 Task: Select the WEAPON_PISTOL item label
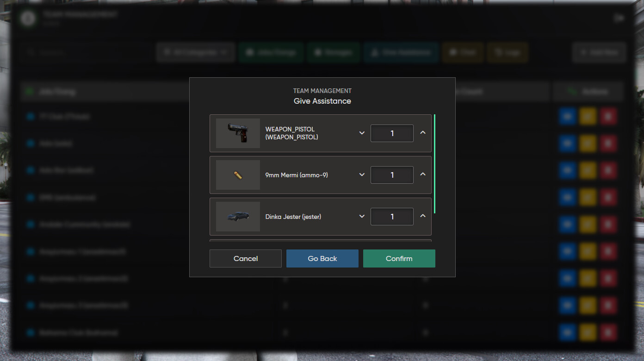(x=292, y=133)
